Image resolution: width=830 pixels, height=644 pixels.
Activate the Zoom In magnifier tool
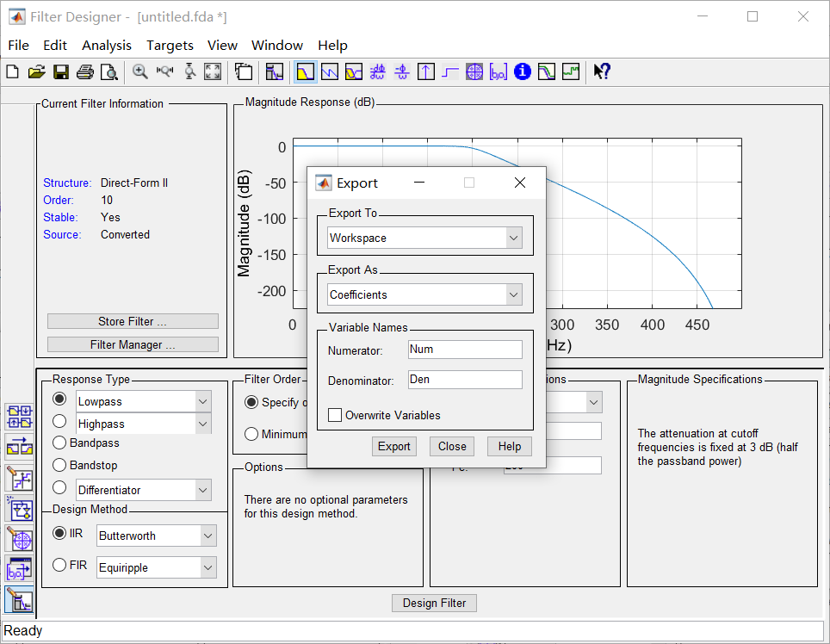[140, 71]
